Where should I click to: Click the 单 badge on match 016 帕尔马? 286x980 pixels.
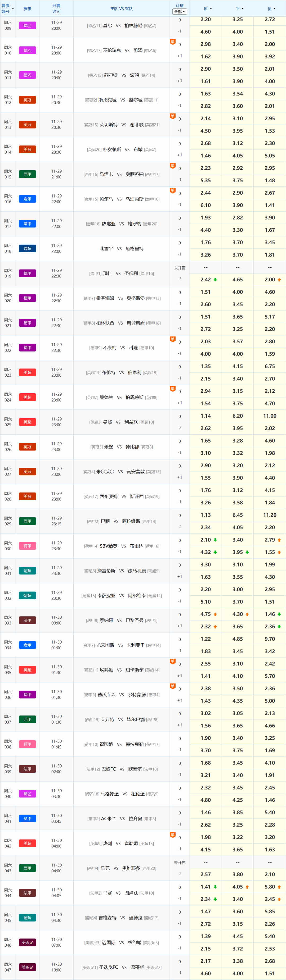172,190
